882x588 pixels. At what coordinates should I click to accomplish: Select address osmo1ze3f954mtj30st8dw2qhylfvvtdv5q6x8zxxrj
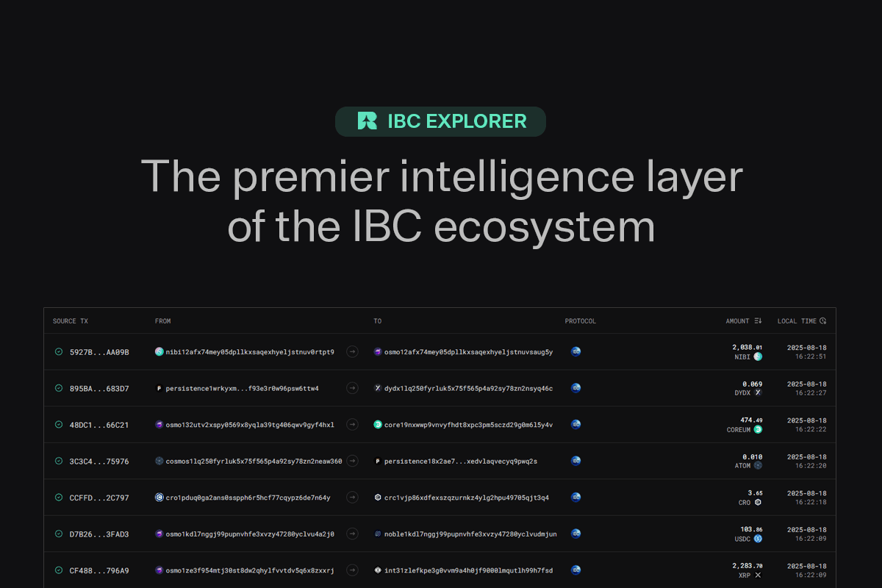250,570
